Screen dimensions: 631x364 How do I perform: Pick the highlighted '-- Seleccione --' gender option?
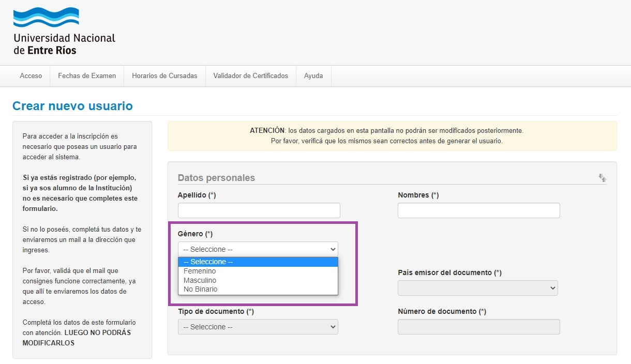coord(258,262)
